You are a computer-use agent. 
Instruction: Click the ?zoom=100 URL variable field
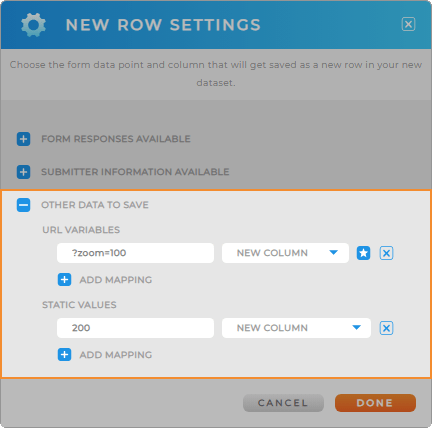(135, 253)
